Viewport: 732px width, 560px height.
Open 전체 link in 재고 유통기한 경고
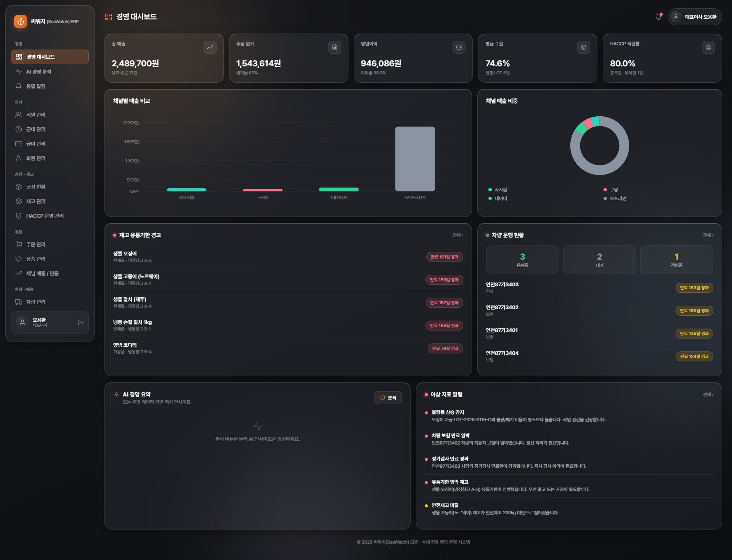point(457,235)
